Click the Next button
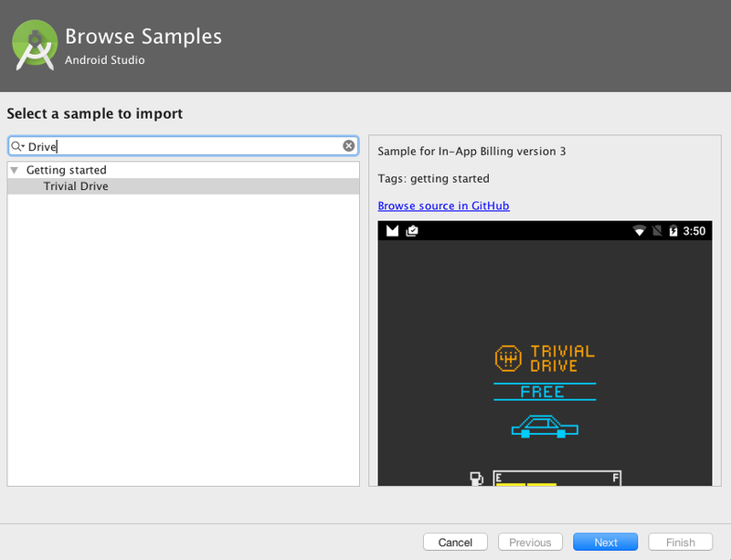Image resolution: width=731 pixels, height=560 pixels. coord(605,543)
